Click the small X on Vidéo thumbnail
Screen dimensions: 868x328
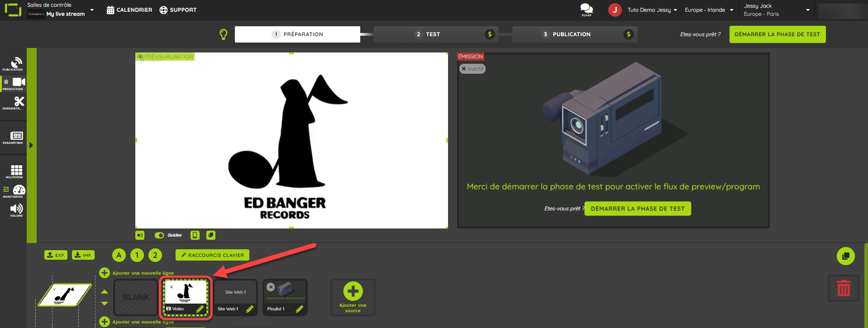(172, 287)
